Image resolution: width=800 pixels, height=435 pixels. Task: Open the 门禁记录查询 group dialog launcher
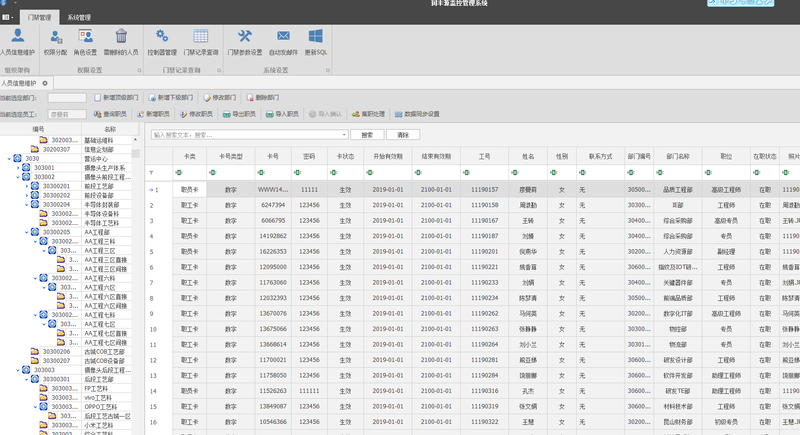pyautogui.click(x=219, y=70)
